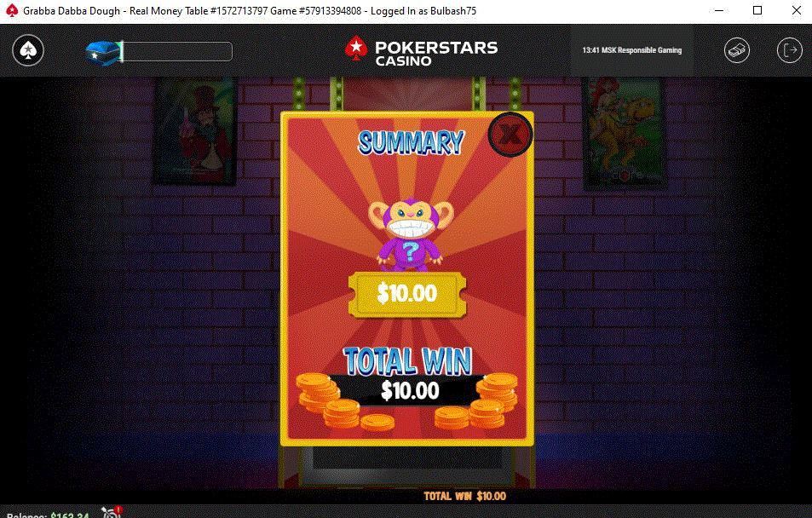The width and height of the screenshot is (812, 518).
Task: Click the purple mystery monkey character
Action: (x=410, y=234)
